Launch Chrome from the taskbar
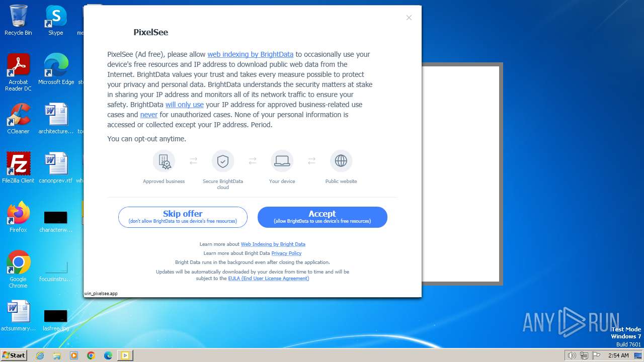This screenshot has width=644, height=362. 91,355
